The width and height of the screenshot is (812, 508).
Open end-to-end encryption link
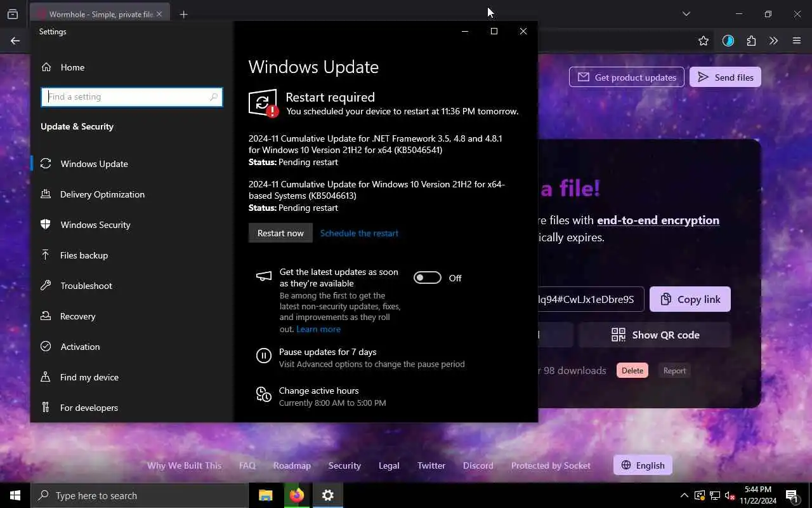(658, 220)
